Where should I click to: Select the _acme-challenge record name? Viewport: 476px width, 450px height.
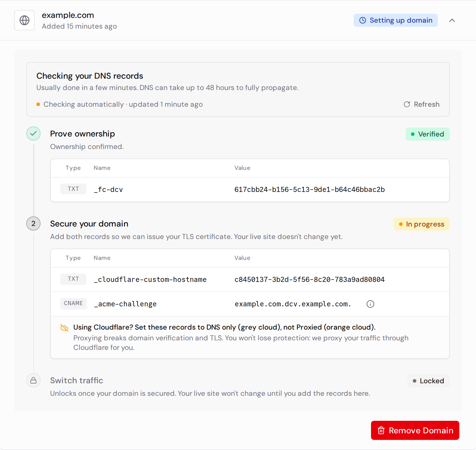(x=125, y=304)
